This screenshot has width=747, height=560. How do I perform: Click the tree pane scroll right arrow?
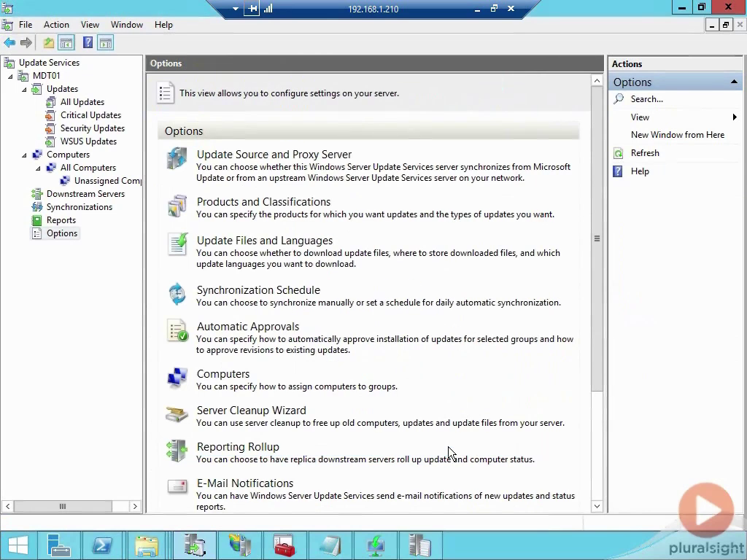(x=135, y=506)
